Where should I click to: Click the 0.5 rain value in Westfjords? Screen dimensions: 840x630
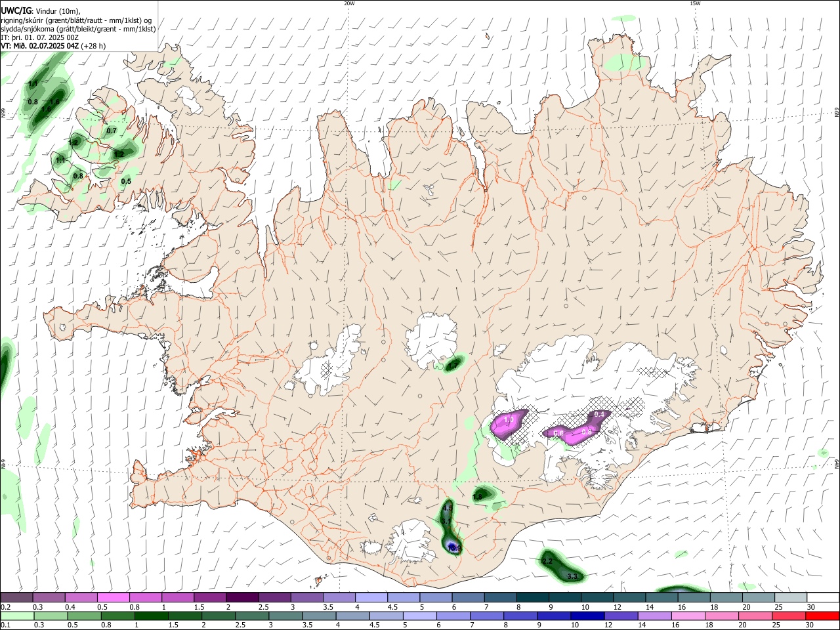coord(126,181)
